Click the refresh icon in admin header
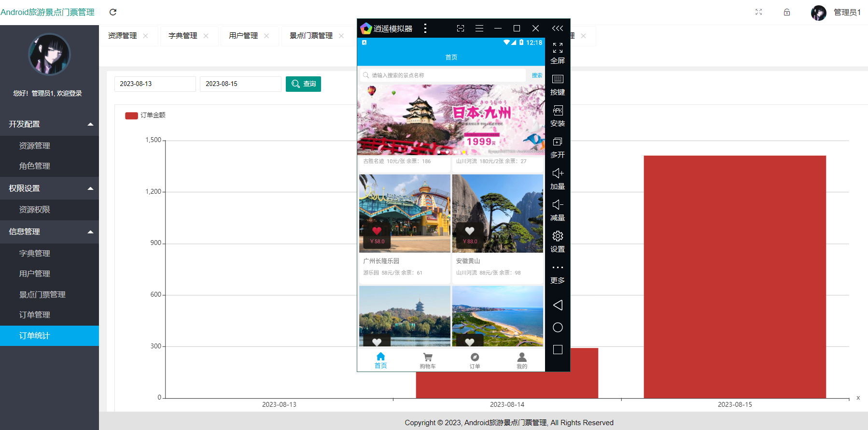The height and width of the screenshot is (430, 868). coord(113,12)
